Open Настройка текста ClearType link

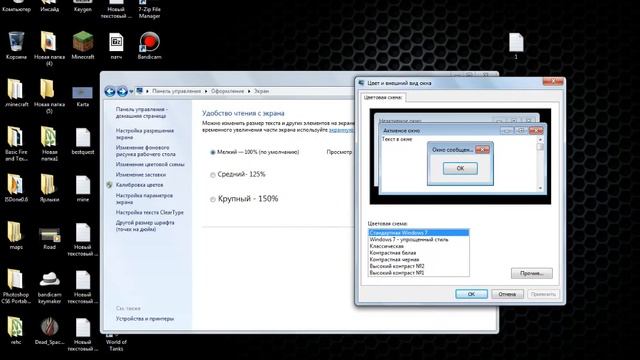[x=150, y=212]
